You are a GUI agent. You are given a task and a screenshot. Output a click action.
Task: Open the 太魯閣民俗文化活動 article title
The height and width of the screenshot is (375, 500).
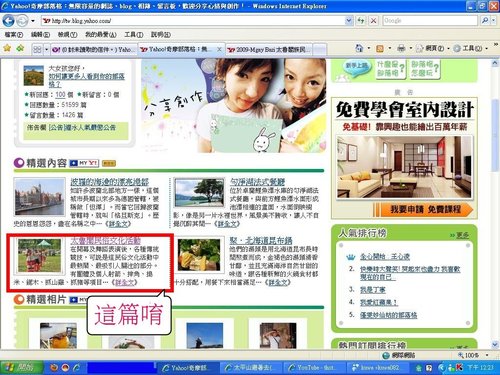coord(105,241)
